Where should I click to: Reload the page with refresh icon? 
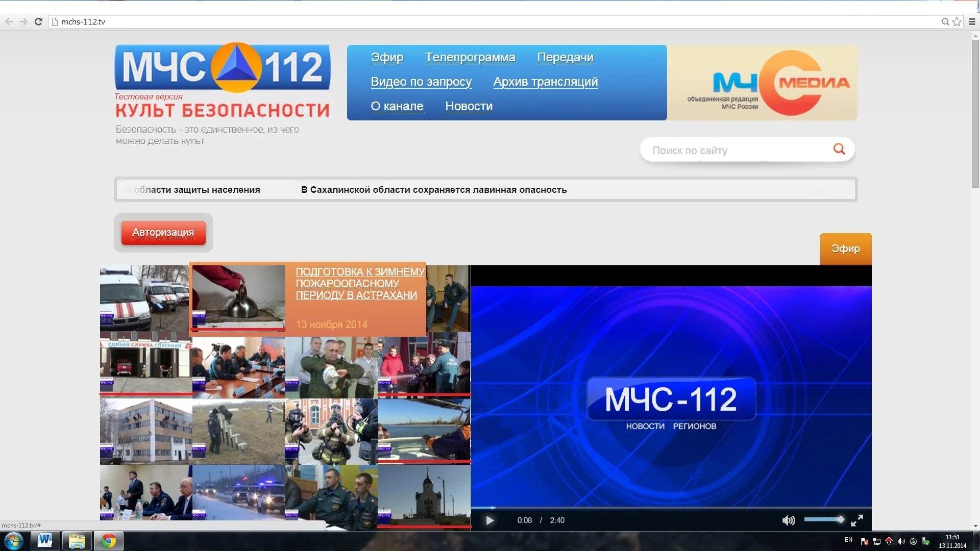(38, 21)
